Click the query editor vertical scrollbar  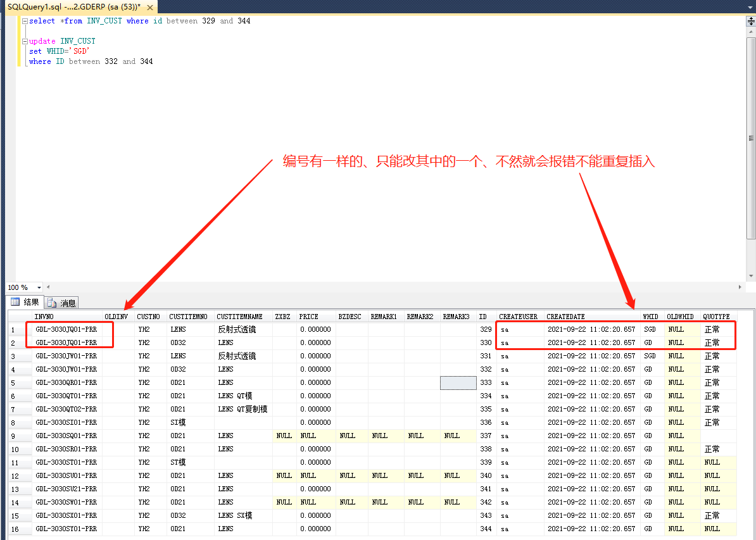pyautogui.click(x=751, y=139)
